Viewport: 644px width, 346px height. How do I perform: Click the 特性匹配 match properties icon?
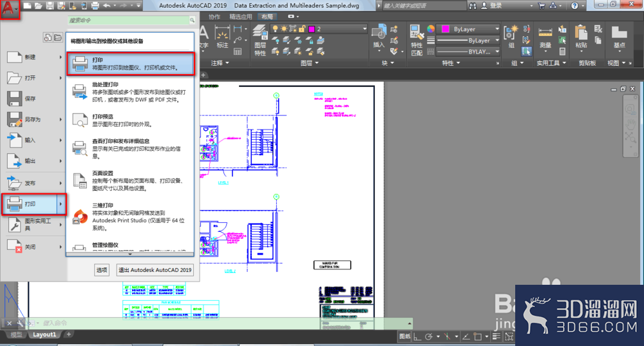tap(417, 41)
